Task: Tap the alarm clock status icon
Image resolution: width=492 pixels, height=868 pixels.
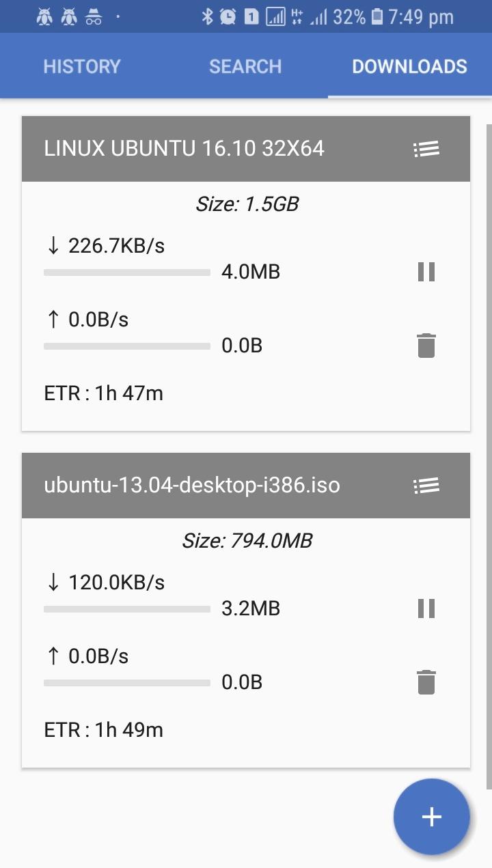Action: click(228, 17)
